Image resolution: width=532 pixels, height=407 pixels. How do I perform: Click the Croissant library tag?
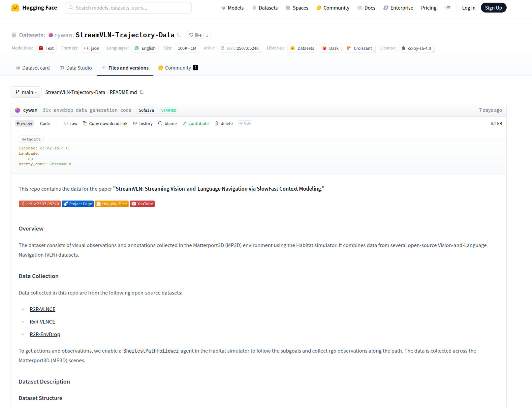360,48
